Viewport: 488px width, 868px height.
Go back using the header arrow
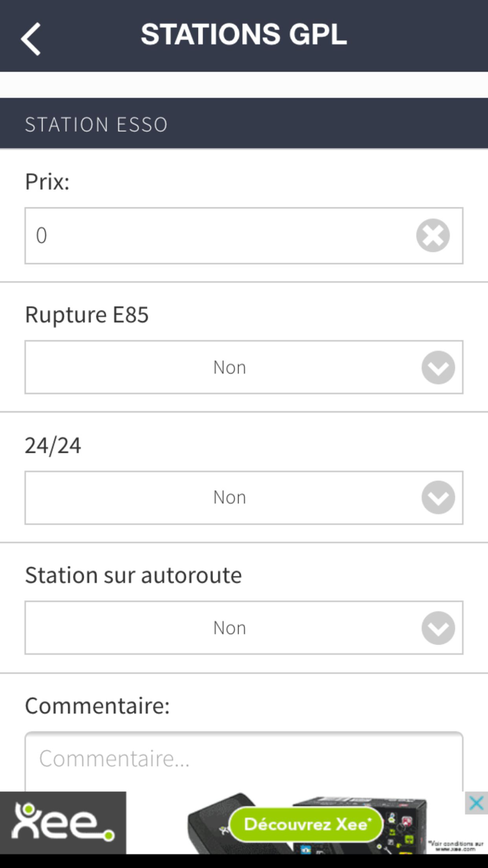(31, 39)
